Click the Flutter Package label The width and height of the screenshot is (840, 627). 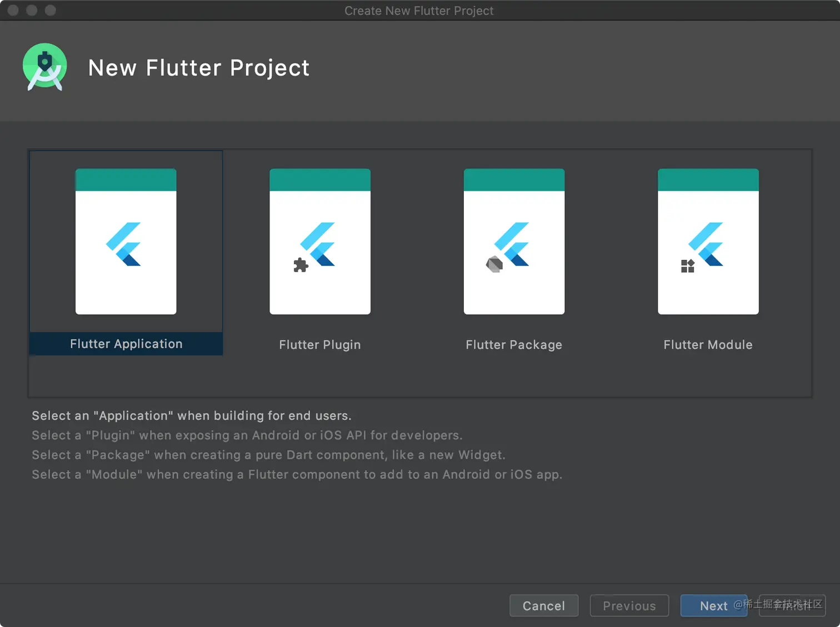click(x=514, y=345)
